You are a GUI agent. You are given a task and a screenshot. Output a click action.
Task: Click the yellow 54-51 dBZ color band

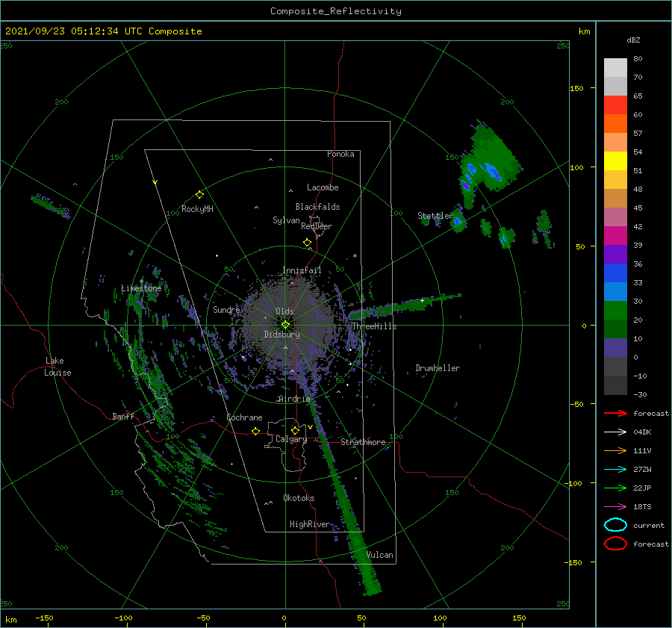coord(615,161)
